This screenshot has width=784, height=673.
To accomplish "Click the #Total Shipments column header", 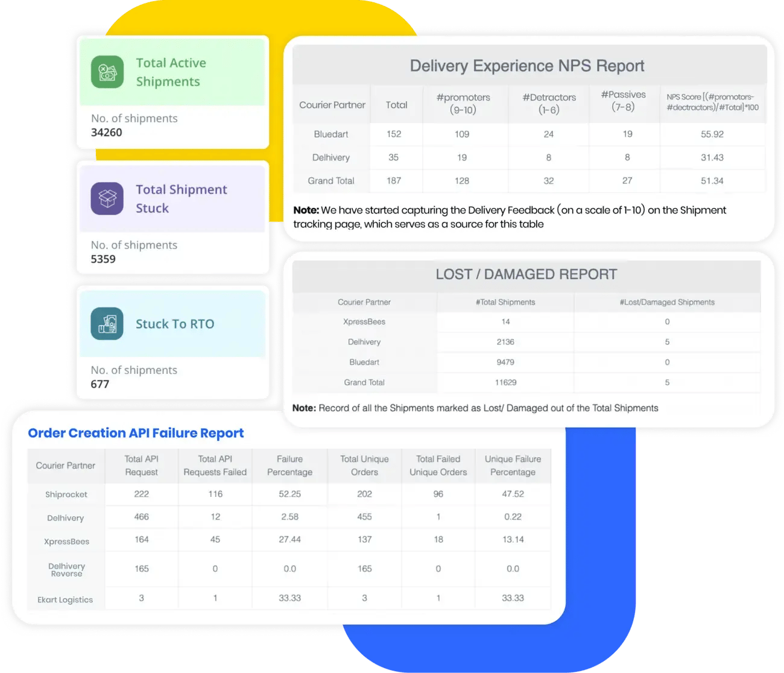I will (505, 302).
